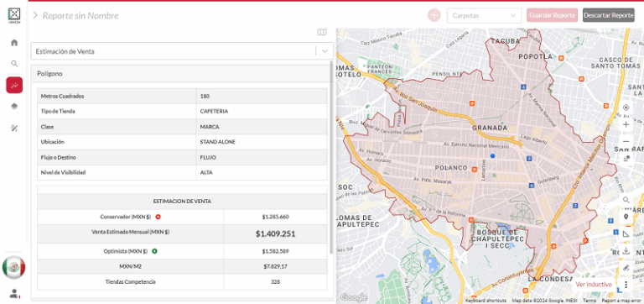Click the red Conservador indicator icon
The height and width of the screenshot is (304, 644).
pos(158,217)
